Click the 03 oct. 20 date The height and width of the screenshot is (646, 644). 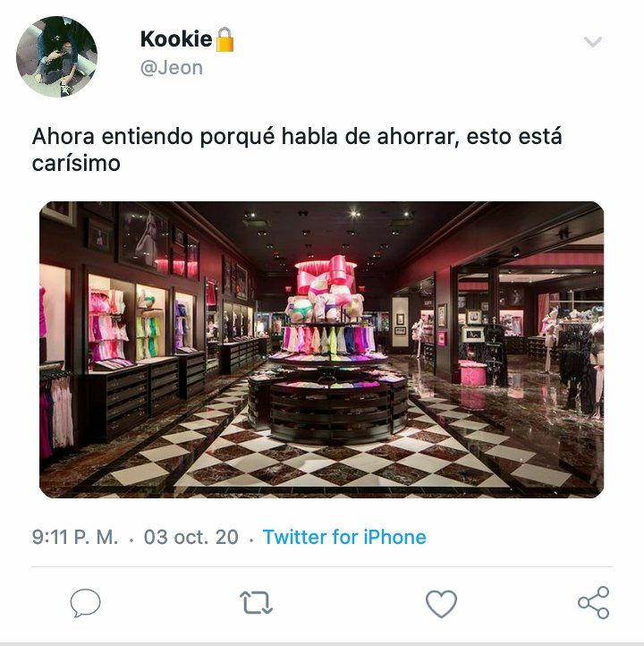pyautogui.click(x=191, y=537)
